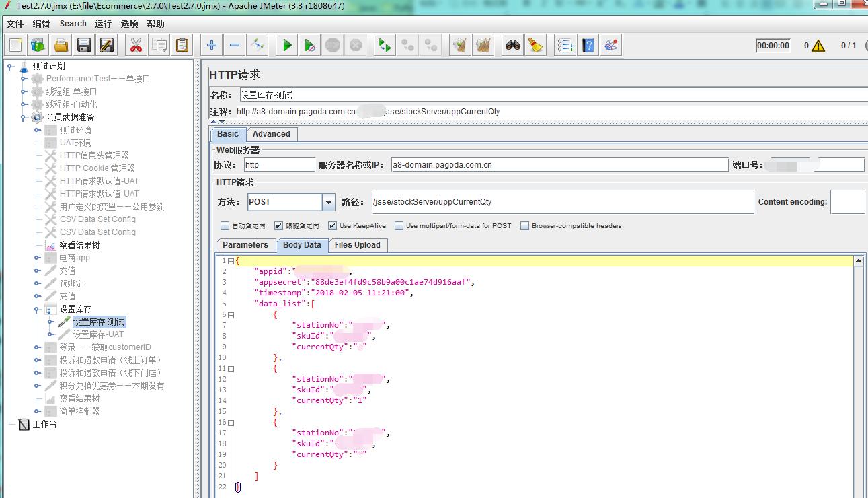This screenshot has height=498, width=868.
Task: Fold JSON block at line 6
Action: pyautogui.click(x=231, y=315)
